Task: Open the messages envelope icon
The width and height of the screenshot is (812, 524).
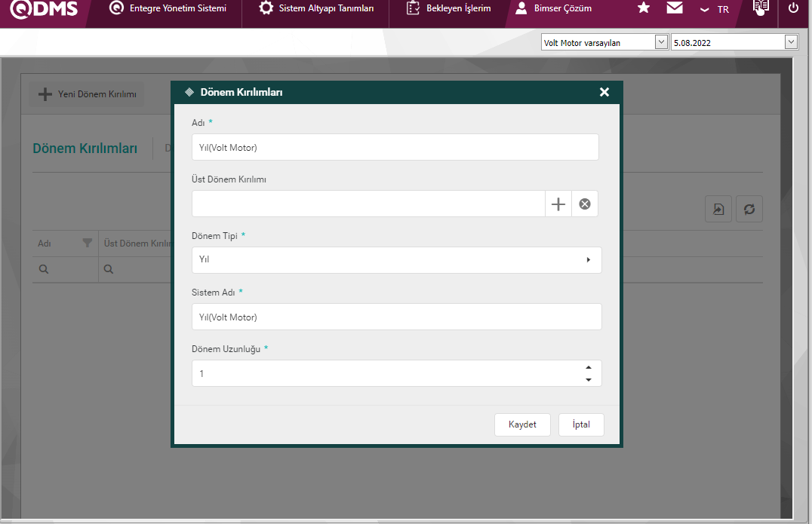Action: pos(675,8)
